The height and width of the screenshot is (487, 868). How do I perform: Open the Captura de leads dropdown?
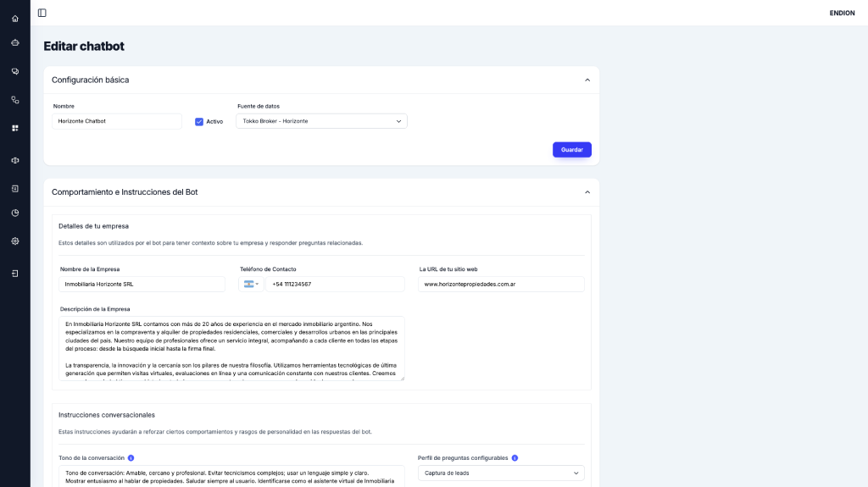pos(501,473)
